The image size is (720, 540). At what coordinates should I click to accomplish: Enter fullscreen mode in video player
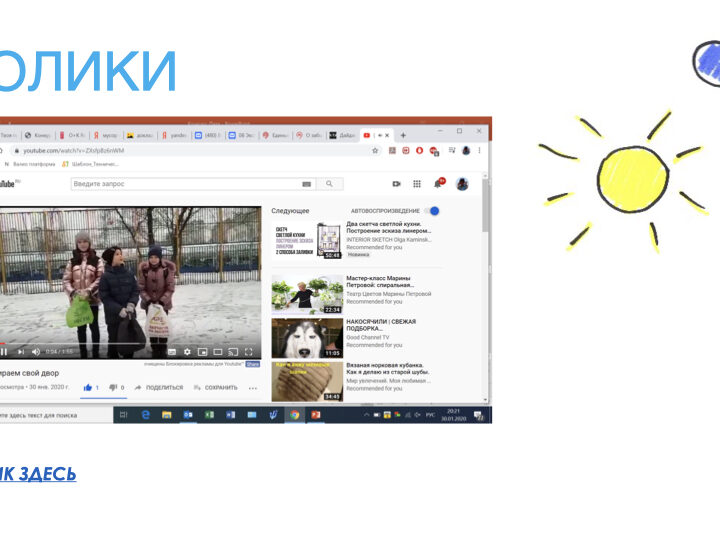[x=250, y=352]
